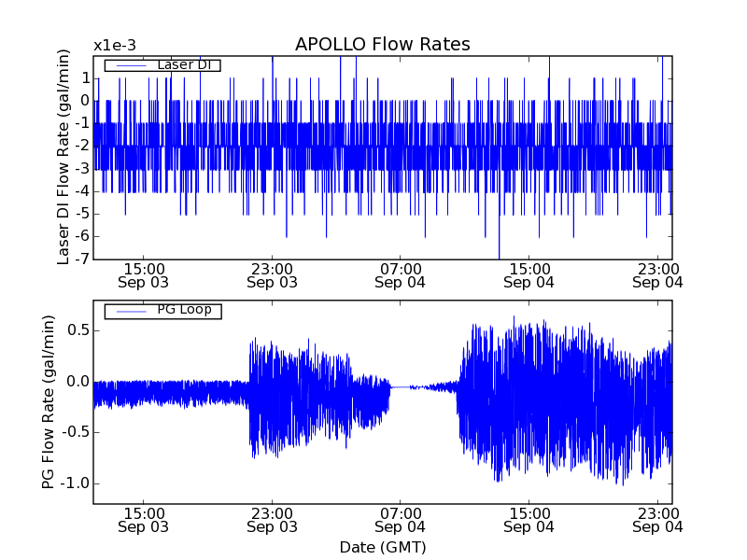This screenshot has height=560, width=747.
Task: Click the "1" tick on Laser DI axis
Action: point(86,78)
